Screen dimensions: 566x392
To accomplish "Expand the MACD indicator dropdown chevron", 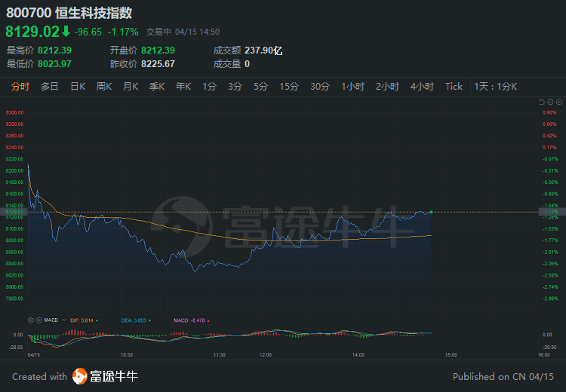I will coord(64,320).
